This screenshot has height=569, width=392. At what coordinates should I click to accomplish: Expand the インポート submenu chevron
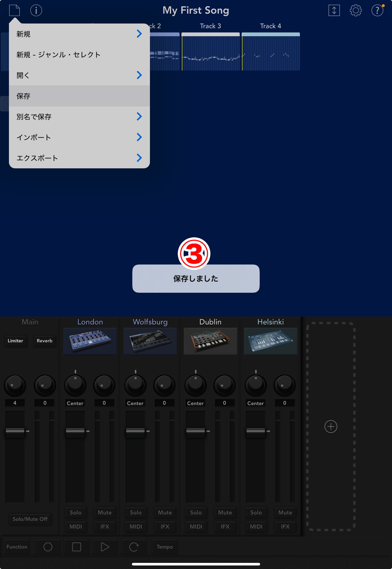click(x=139, y=137)
